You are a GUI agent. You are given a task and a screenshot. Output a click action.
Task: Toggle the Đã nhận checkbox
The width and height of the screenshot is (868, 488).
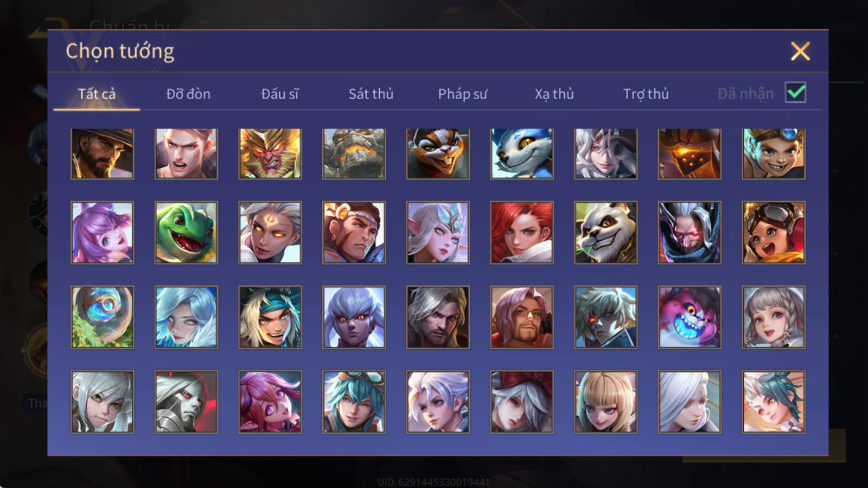click(x=795, y=93)
